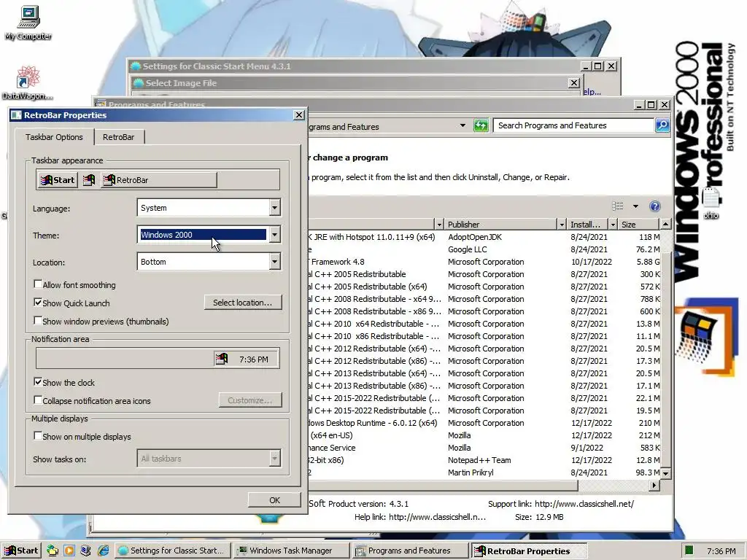Viewport: 747px width, 560px height.
Task: Select the Taskbar Options tab
Action: point(54,137)
